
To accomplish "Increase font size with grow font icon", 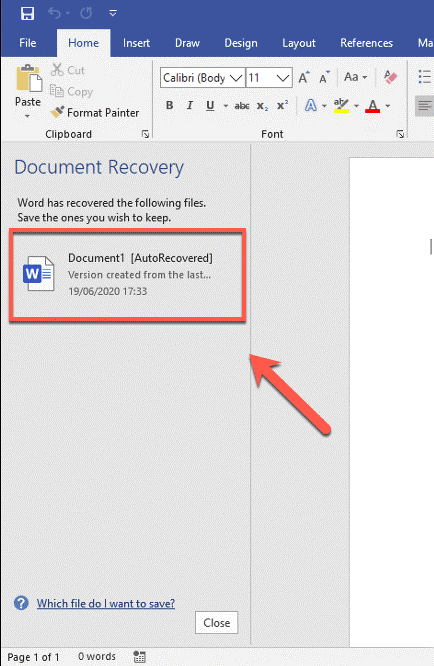I will click(x=304, y=77).
